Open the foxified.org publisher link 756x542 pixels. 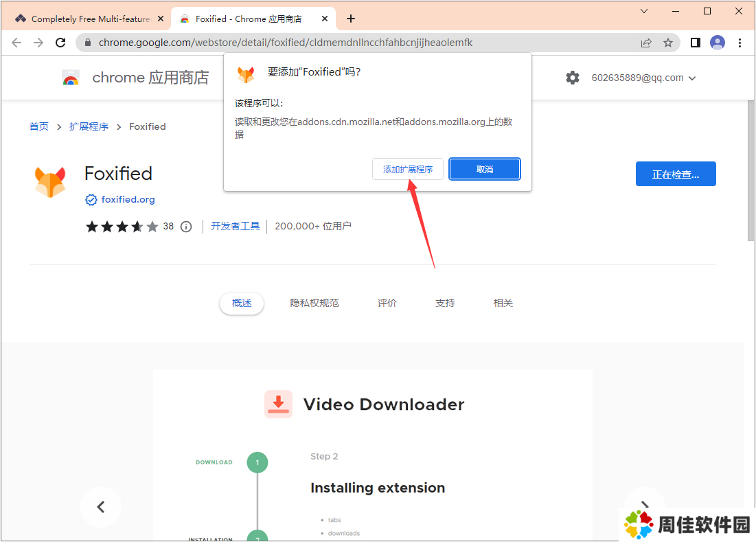click(x=128, y=200)
